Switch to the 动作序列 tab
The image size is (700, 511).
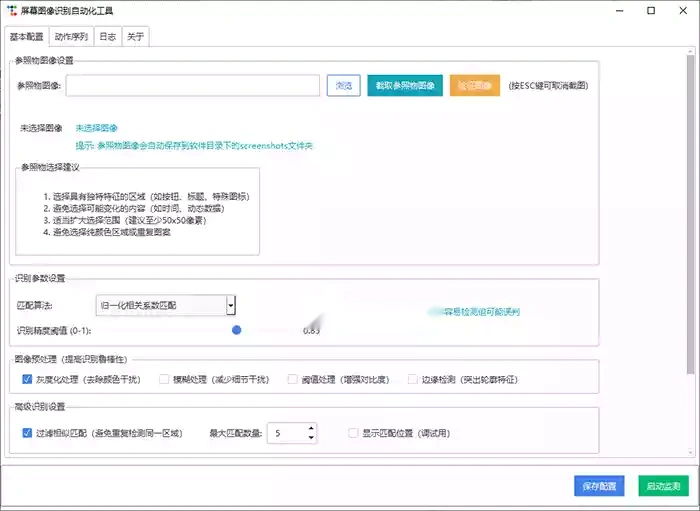[x=71, y=37]
